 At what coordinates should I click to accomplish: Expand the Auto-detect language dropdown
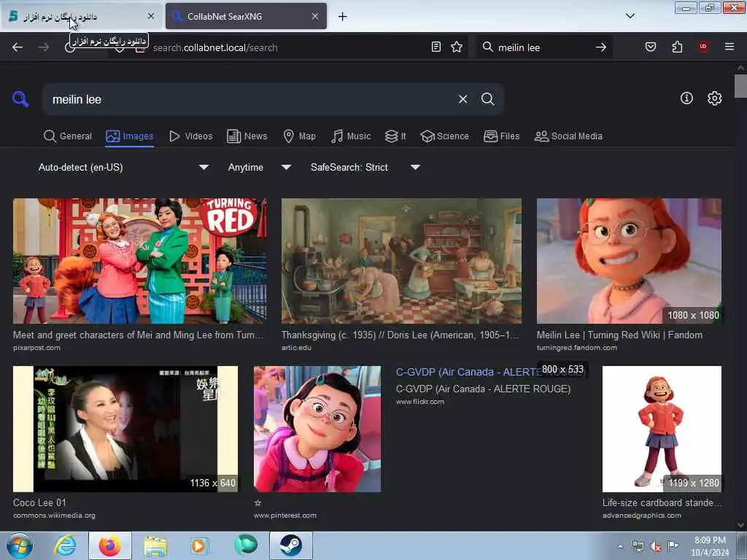coord(123,167)
